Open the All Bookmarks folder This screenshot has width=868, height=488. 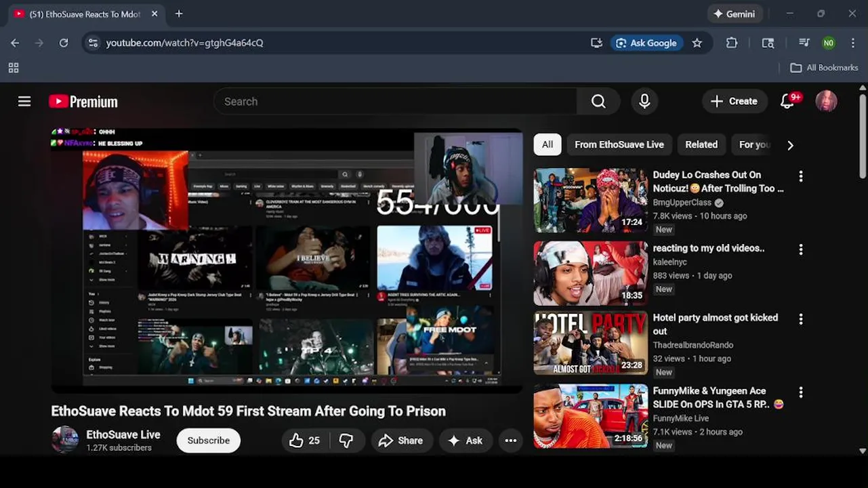tap(825, 68)
